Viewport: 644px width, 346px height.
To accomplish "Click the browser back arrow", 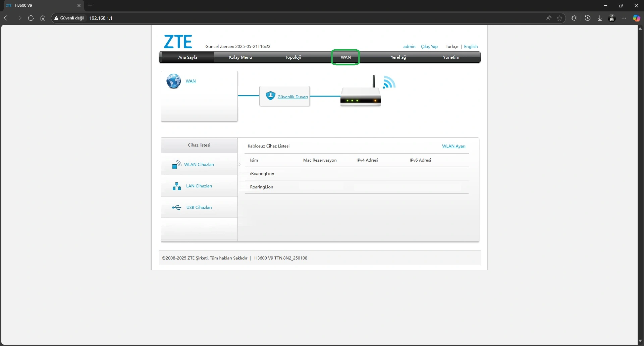I will (x=6, y=18).
